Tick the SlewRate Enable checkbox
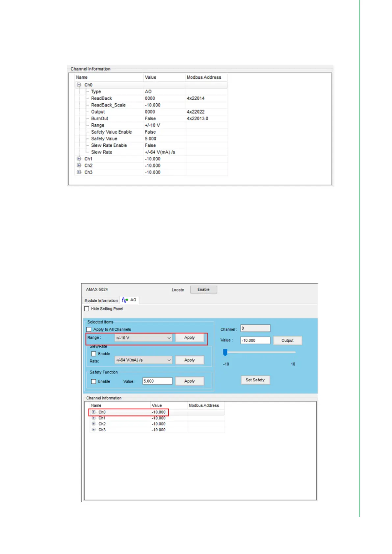 tap(94, 354)
